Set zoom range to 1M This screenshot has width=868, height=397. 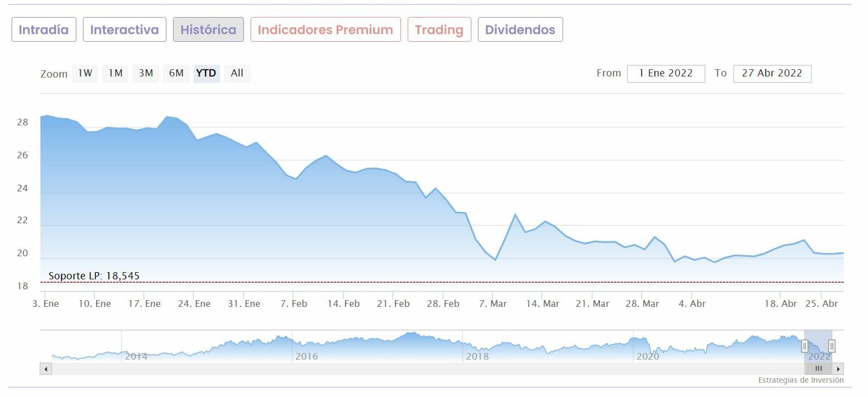(115, 73)
